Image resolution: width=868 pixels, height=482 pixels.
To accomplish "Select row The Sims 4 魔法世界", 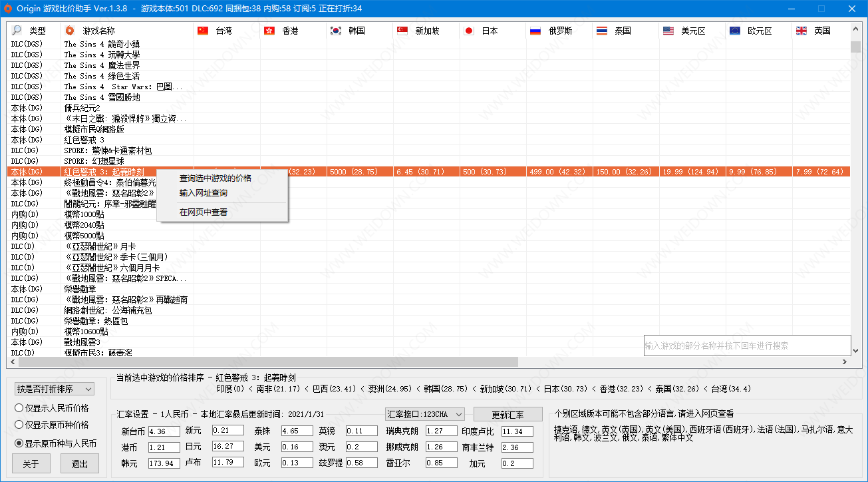I will (429, 65).
